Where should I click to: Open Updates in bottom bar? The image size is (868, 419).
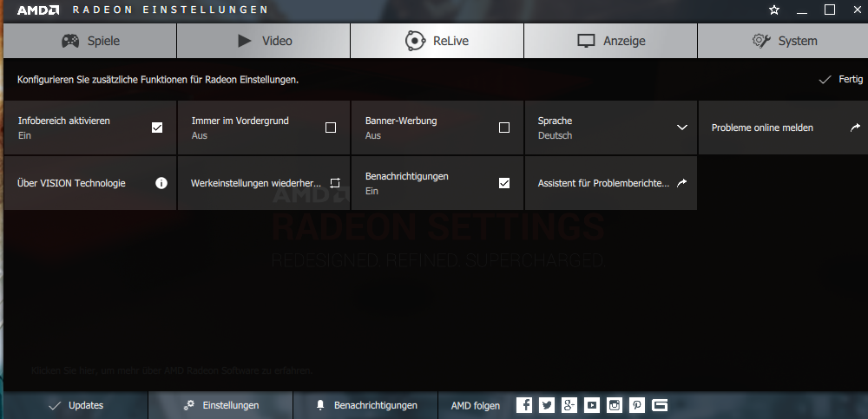click(76, 405)
